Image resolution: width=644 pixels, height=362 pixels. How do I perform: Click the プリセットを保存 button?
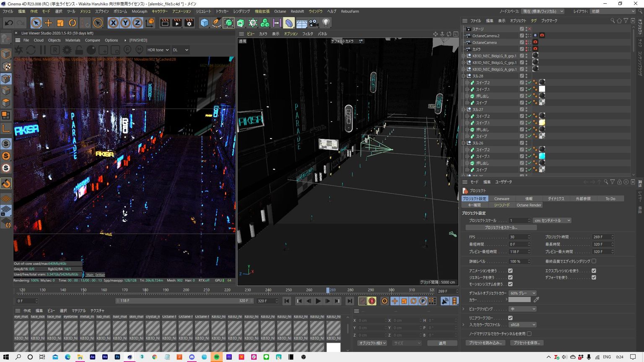527,343
